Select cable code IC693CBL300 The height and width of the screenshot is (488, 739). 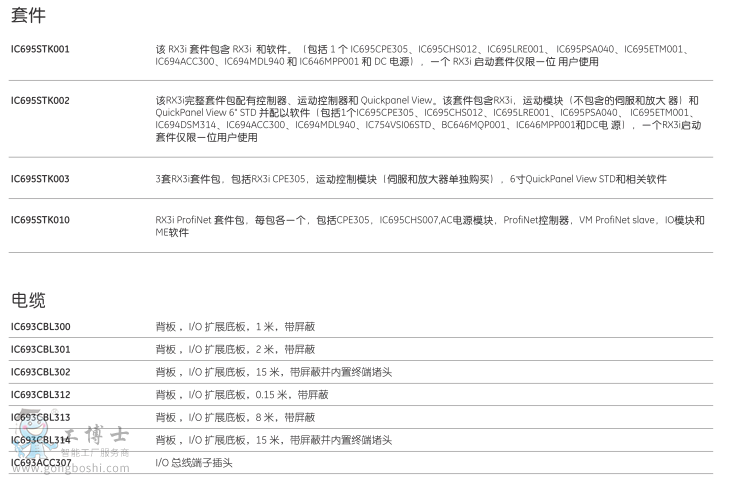click(x=40, y=327)
